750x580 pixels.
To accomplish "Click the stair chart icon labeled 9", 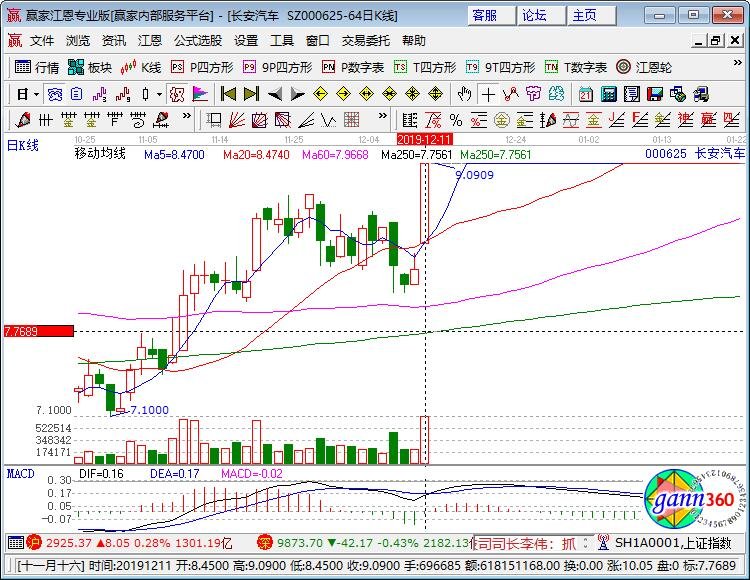I will pyautogui.click(x=123, y=94).
